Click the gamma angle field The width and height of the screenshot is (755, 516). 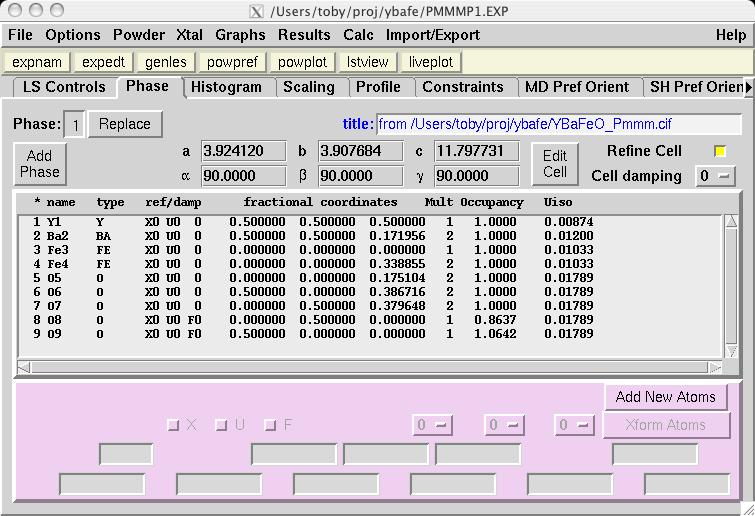(x=477, y=176)
